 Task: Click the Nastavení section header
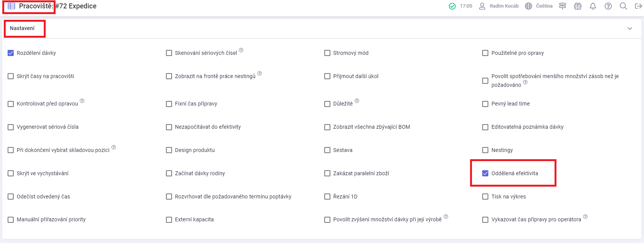coord(22,28)
